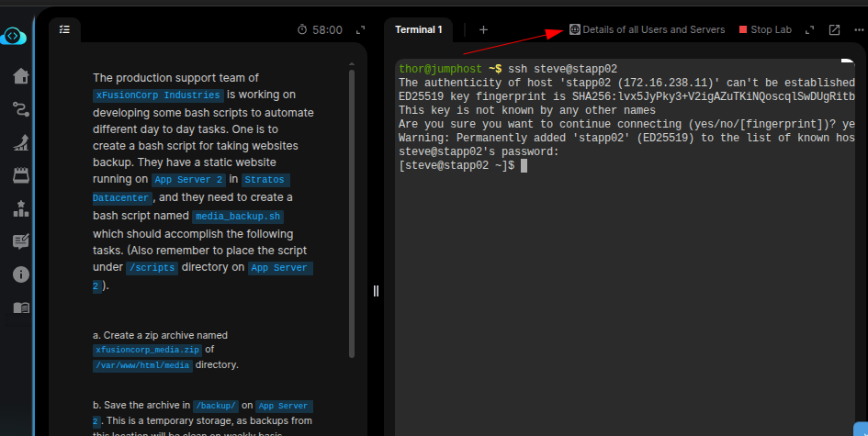Open the clapperboard courses icon
The width and height of the screenshot is (868, 436).
(x=20, y=175)
